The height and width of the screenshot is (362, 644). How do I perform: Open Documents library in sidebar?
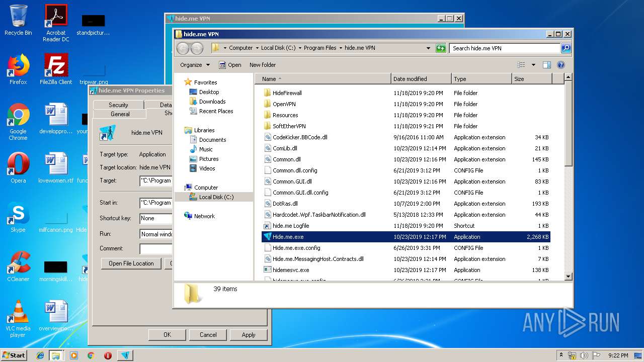coord(208,140)
